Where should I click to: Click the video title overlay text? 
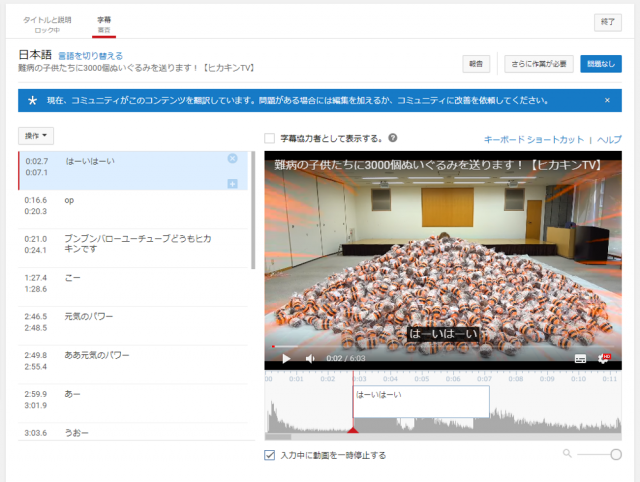tap(438, 165)
